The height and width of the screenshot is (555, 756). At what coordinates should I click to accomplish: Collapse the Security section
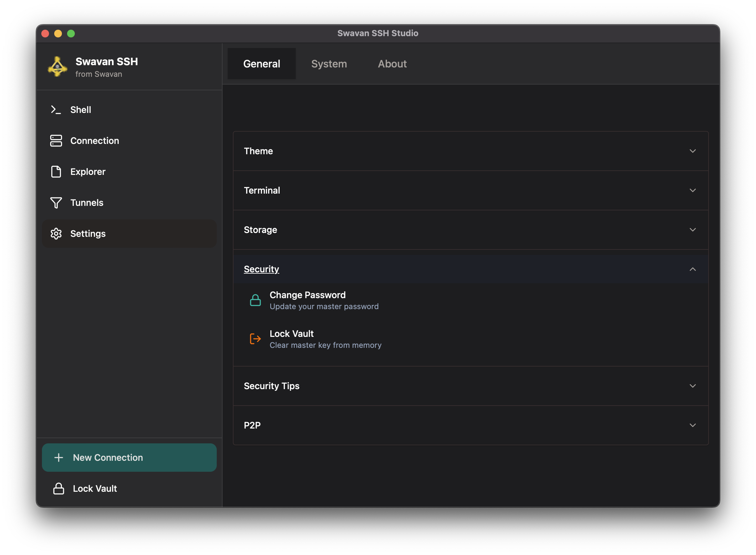pos(693,269)
